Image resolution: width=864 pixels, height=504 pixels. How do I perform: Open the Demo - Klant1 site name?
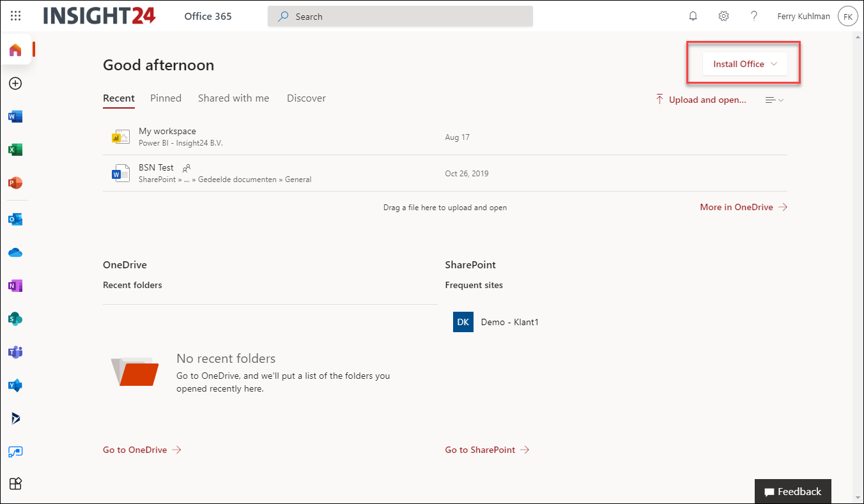point(510,322)
